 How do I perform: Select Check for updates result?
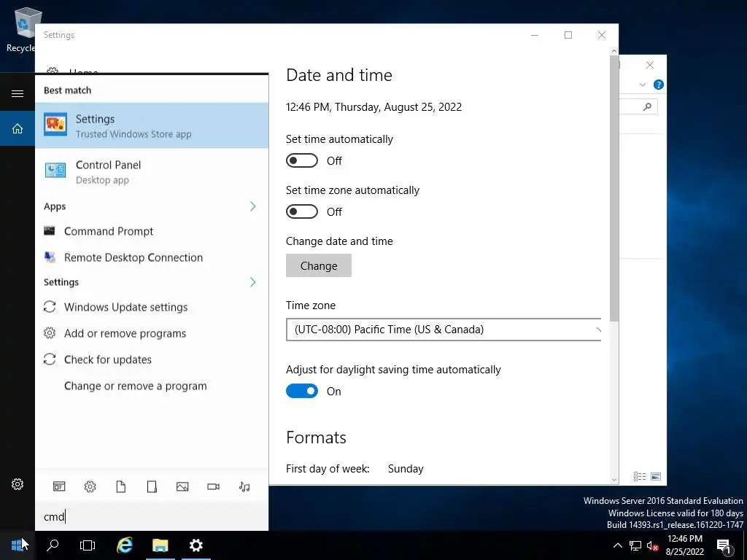coord(152,359)
